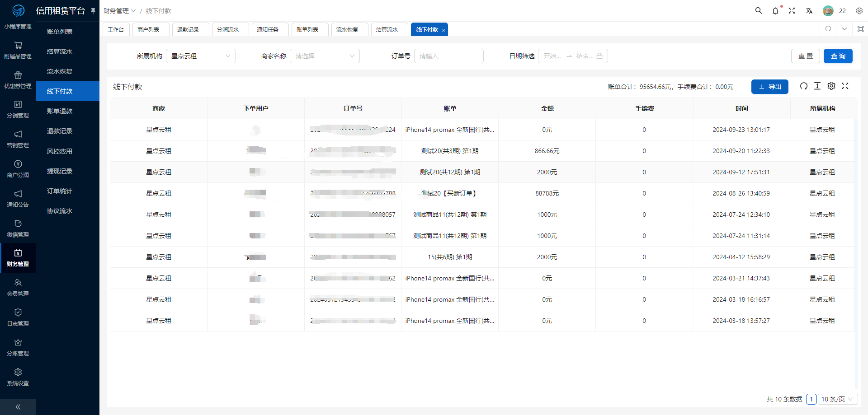Select the 2024-04-12 15:58:29 time cell

click(x=741, y=257)
